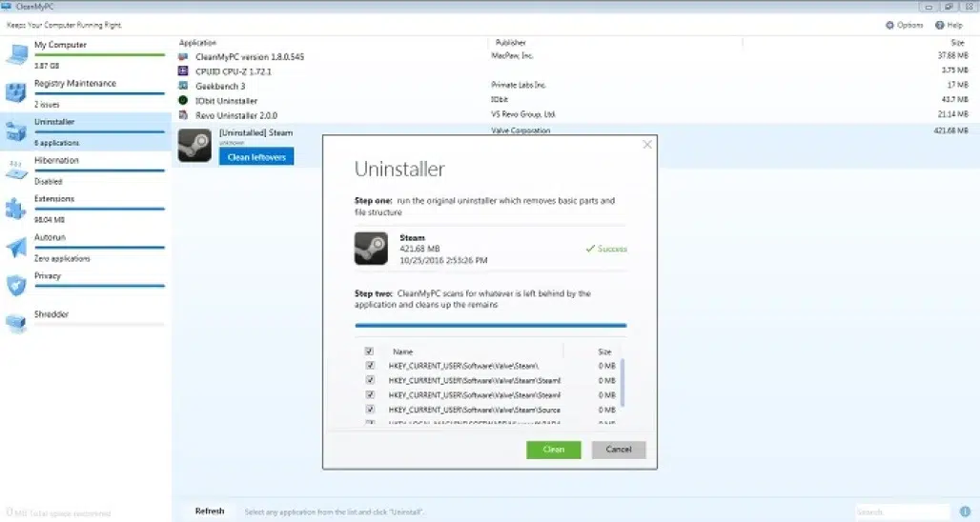Viewport: 980px width, 522px height.
Task: Uncheck the HKEY_CURRENT_USER\Software\Valve\Steam\ checkbox
Action: [x=370, y=365]
